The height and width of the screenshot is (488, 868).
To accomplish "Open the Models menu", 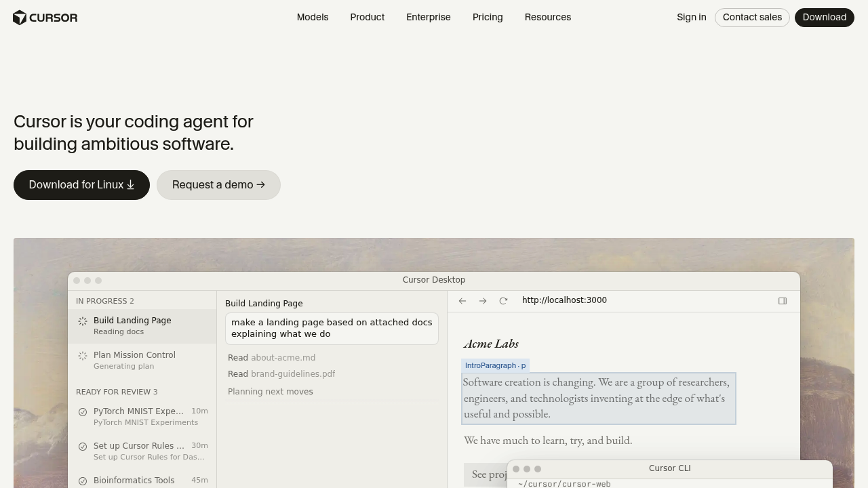I will 313,17.
